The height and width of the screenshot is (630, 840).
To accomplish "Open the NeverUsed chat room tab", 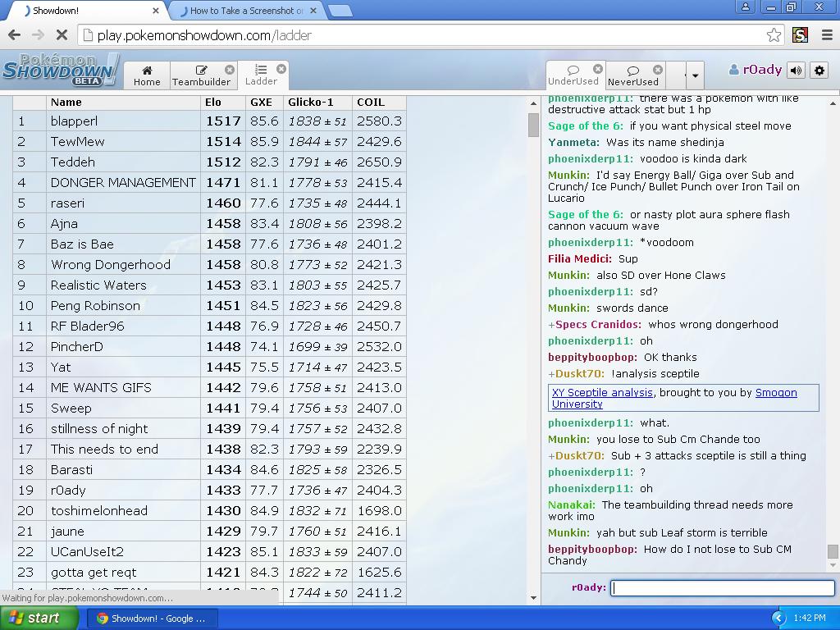I will click(632, 75).
